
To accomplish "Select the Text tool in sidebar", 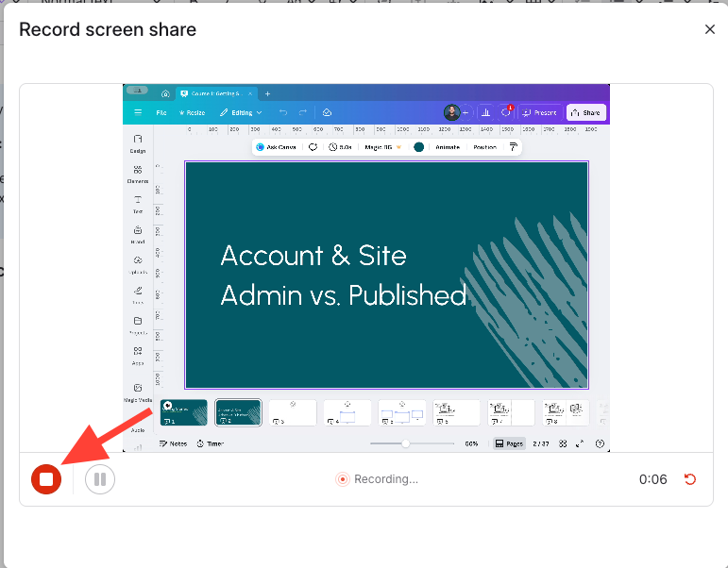I will (x=138, y=203).
